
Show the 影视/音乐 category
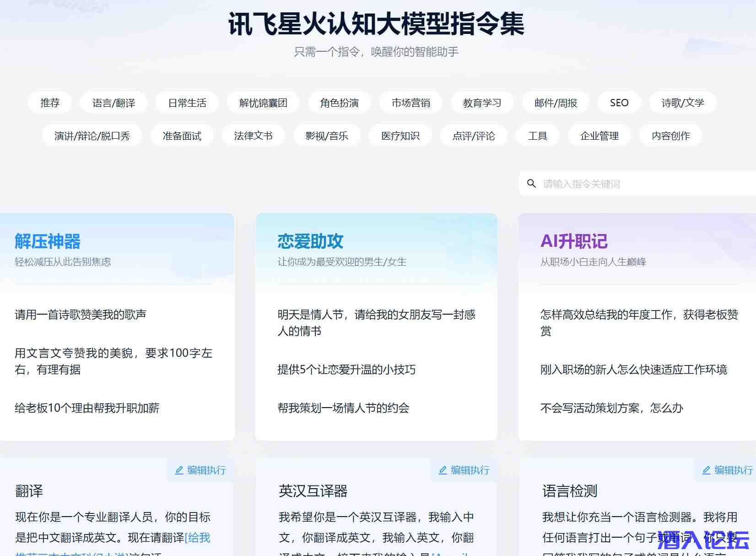(327, 136)
